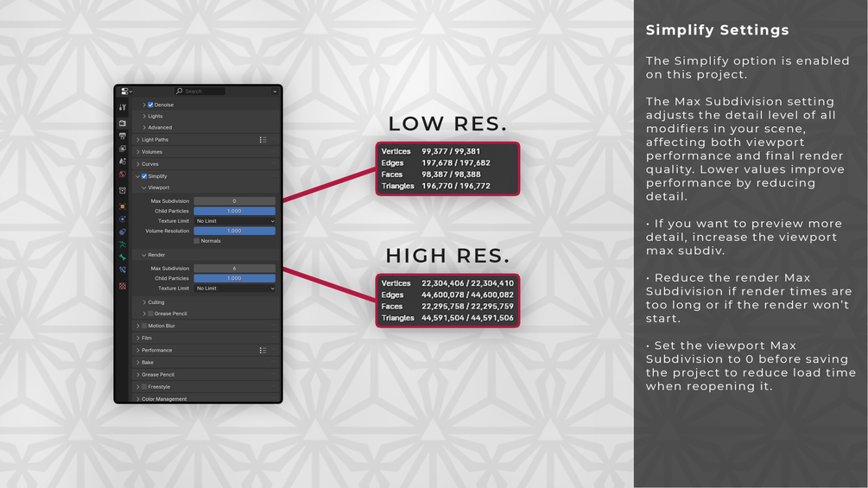Click the 'HIGH RES.' title text

click(x=447, y=256)
